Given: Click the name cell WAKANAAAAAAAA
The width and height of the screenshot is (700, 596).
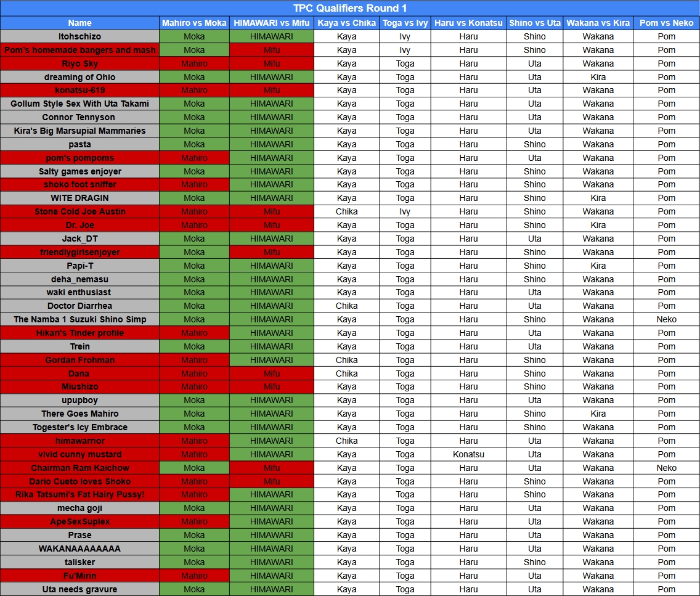Looking at the screenshot, I should click(80, 549).
